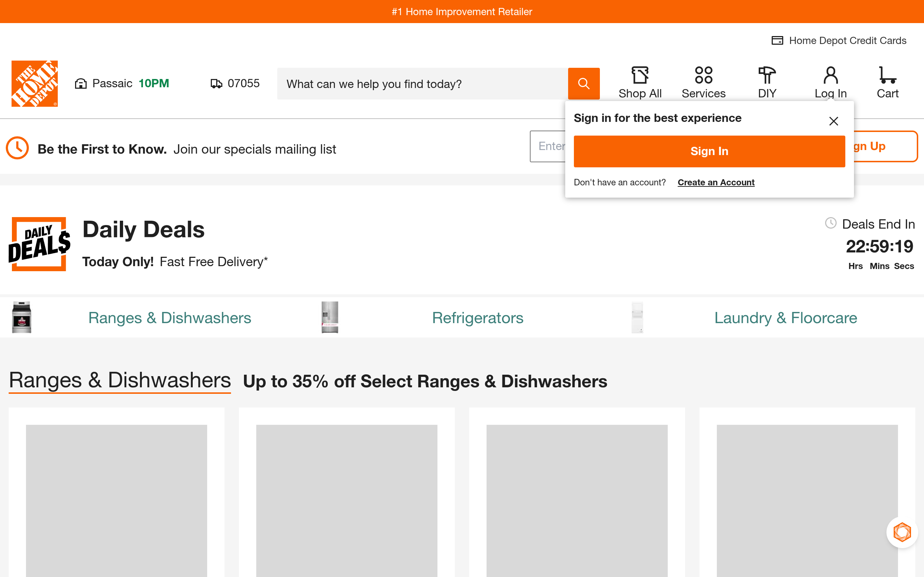Click the orange Sign In button
Image resolution: width=924 pixels, height=577 pixels.
tap(709, 151)
